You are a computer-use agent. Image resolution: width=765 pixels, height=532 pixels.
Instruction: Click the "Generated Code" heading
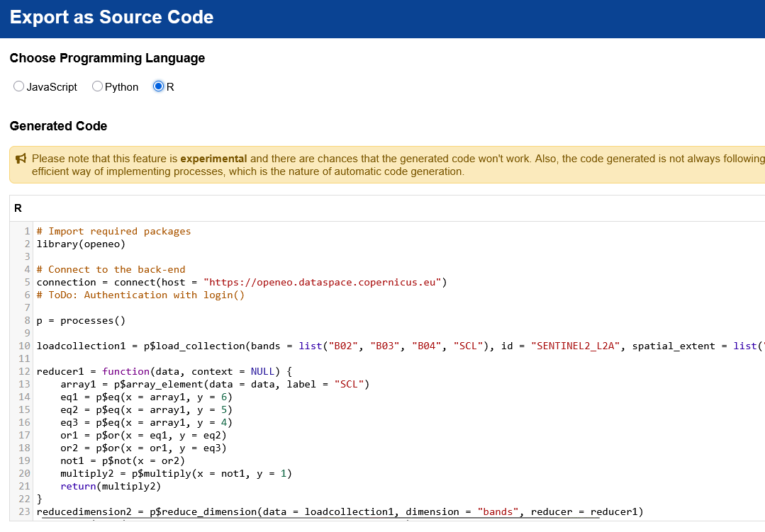click(x=58, y=126)
